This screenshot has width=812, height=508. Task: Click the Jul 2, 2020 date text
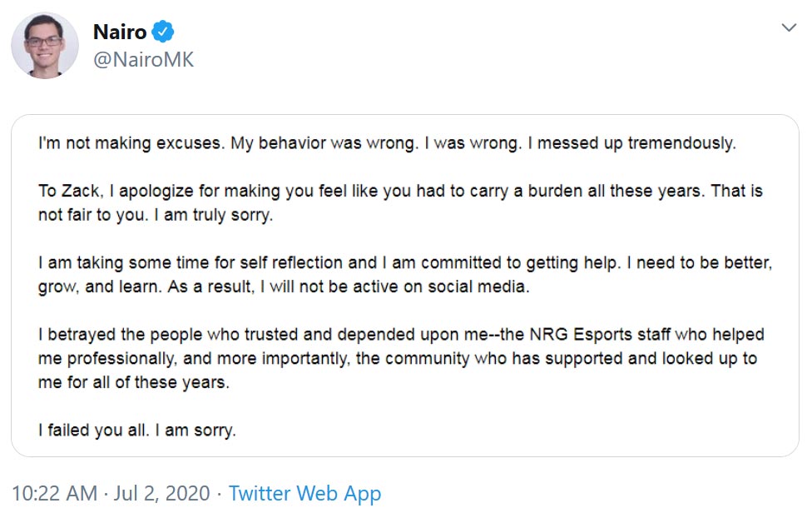click(x=162, y=493)
